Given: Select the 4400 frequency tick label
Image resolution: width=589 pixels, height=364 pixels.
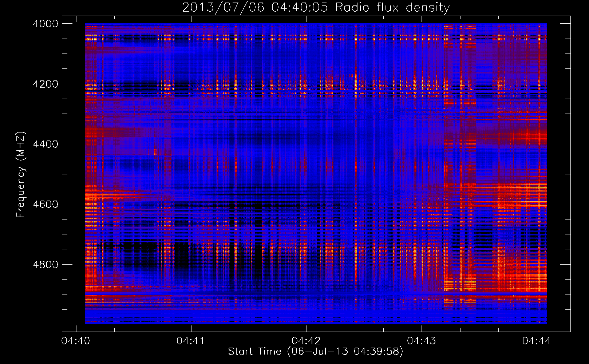Looking at the screenshot, I should coord(46,144).
